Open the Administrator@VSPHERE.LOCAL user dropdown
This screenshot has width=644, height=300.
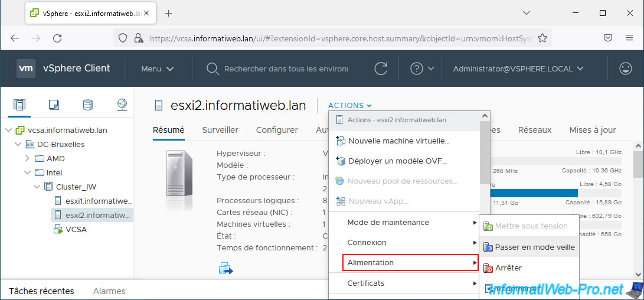click(518, 69)
